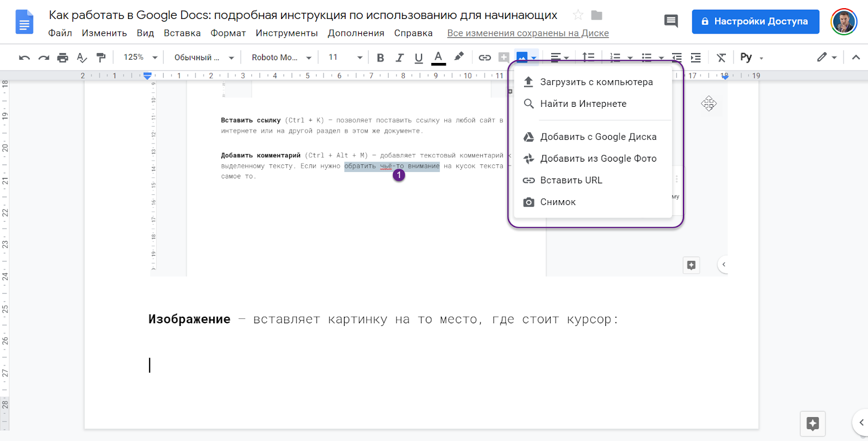Open the Инструменты menu
The image size is (868, 441).
286,33
